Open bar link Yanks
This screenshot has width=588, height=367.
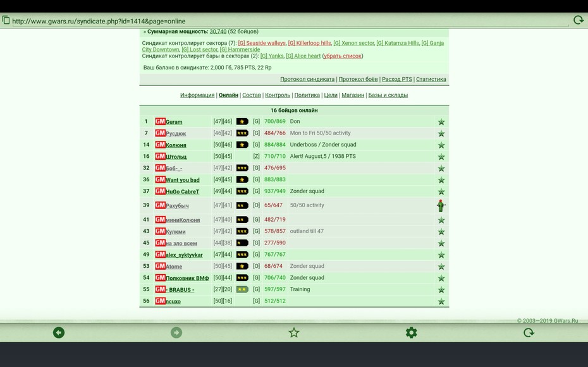(x=272, y=56)
